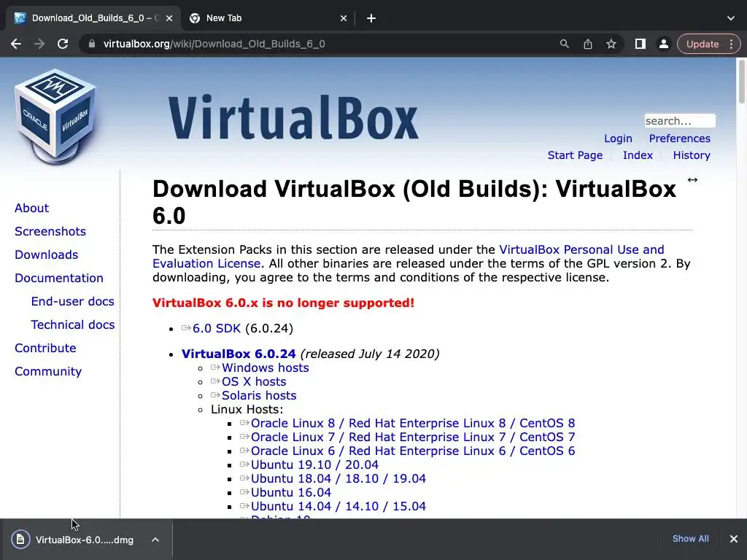Click the lock icon in the address bar

point(92,44)
